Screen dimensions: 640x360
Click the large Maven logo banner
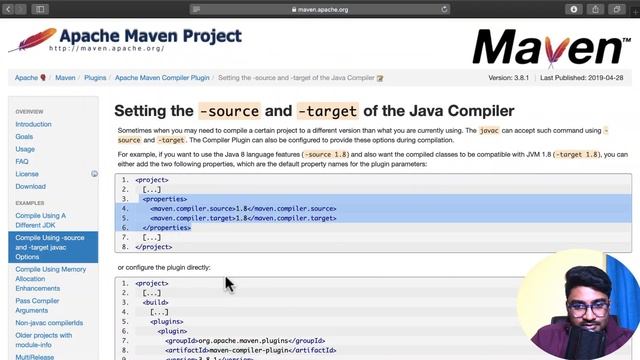(x=551, y=48)
